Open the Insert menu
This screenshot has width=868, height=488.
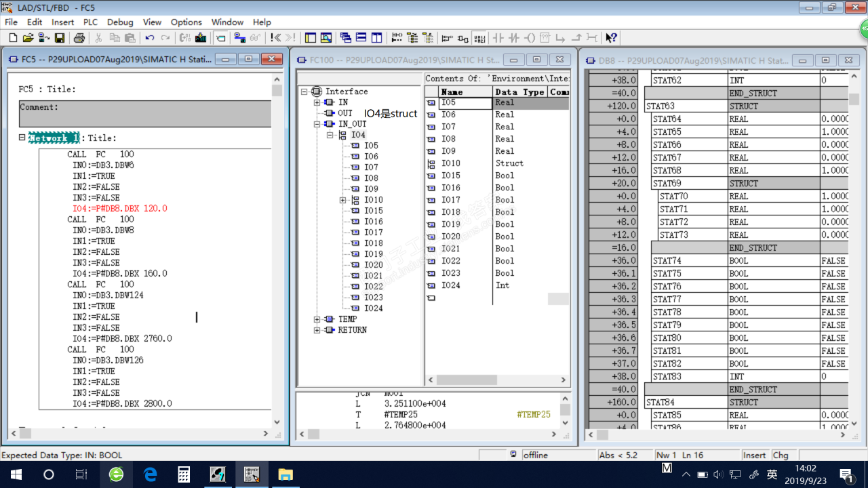63,22
